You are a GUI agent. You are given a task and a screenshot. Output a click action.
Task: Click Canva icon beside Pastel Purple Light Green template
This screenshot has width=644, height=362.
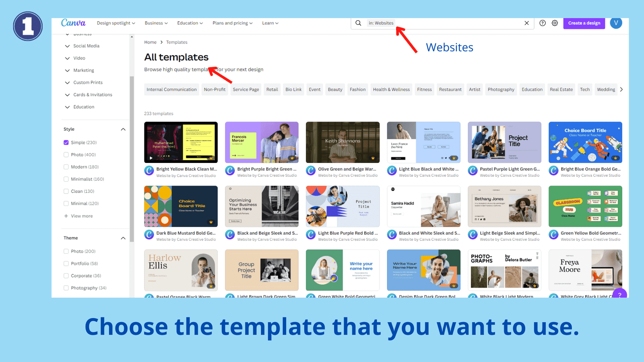coord(473,171)
